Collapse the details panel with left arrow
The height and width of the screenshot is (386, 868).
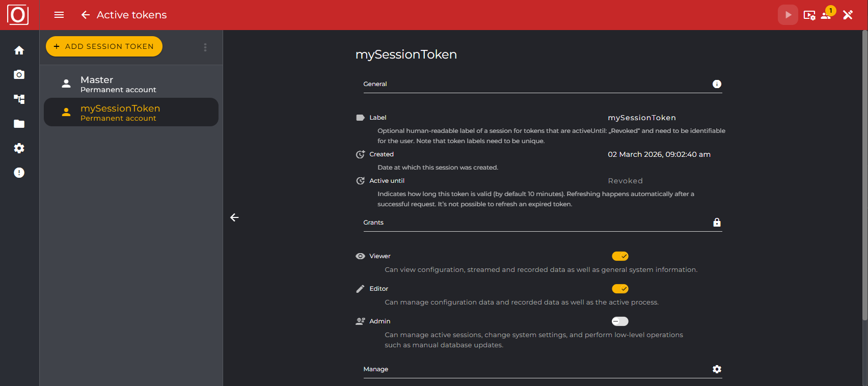tap(234, 217)
